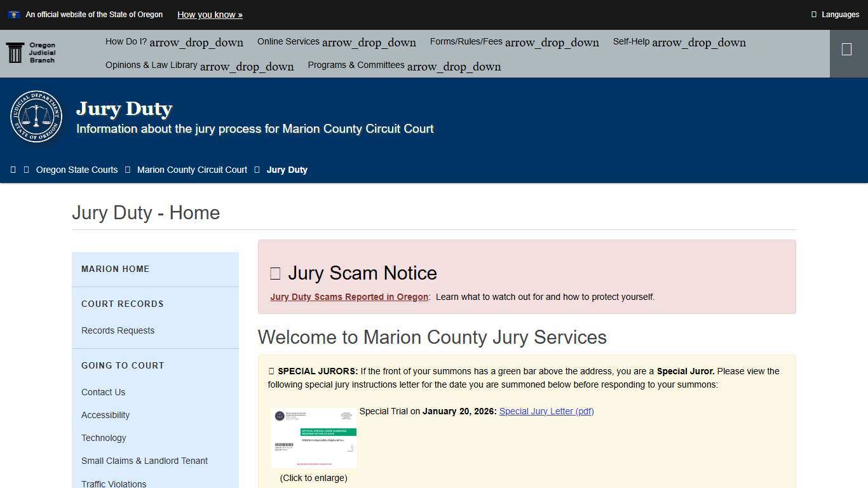Click the Oregon flag in official banner

point(14,14)
